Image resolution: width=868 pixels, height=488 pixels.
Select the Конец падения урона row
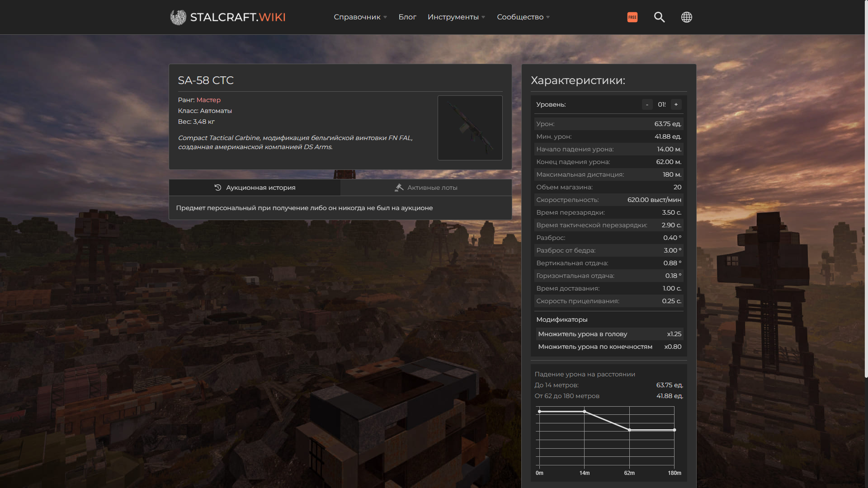coord(609,162)
